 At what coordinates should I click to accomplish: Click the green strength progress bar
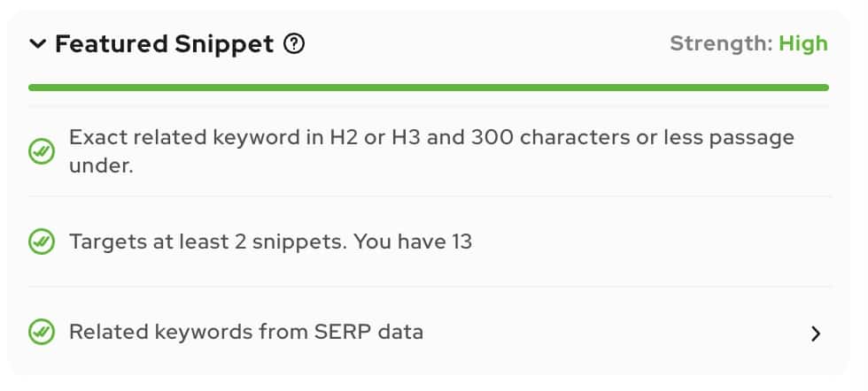pyautogui.click(x=429, y=88)
